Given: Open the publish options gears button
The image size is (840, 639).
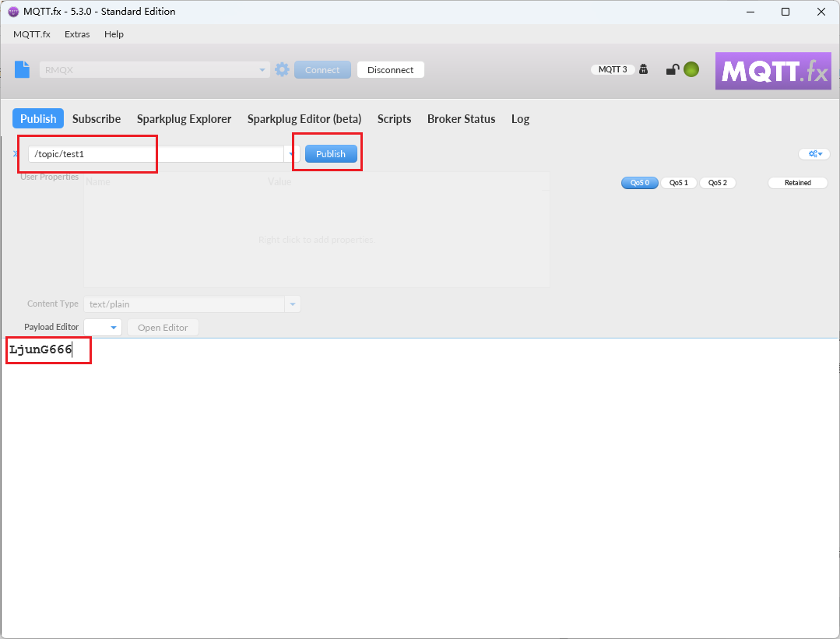Looking at the screenshot, I should (814, 154).
